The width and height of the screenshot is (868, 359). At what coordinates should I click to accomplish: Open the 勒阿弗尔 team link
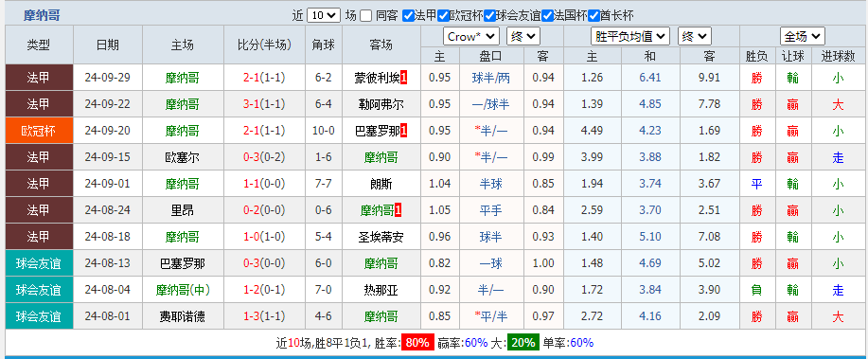(381, 104)
